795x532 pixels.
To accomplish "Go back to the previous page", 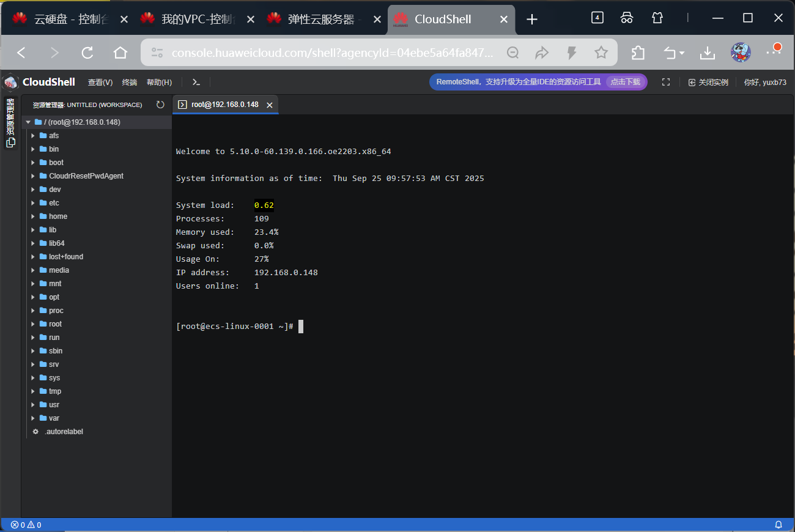I will pos(21,53).
